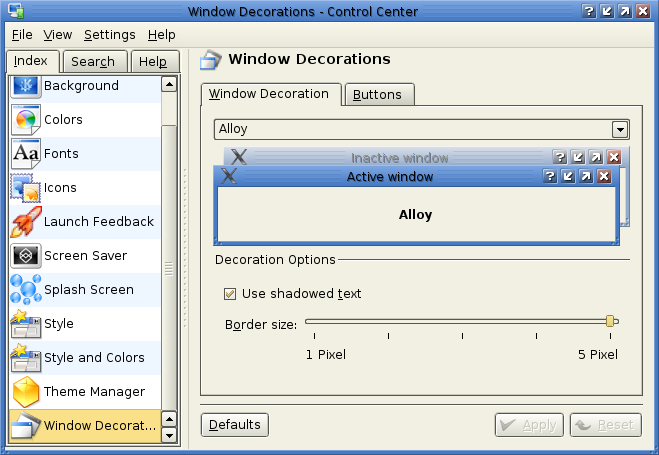Select the Screen Saver entry text

[85, 255]
